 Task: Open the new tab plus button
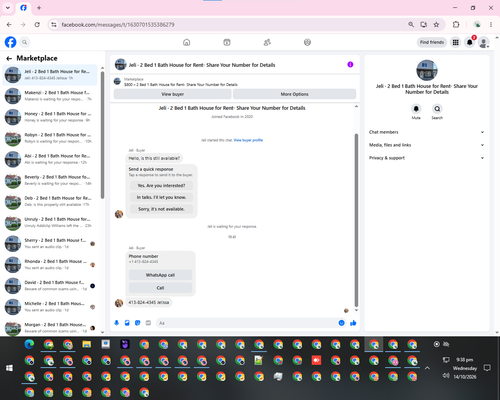click(39, 8)
